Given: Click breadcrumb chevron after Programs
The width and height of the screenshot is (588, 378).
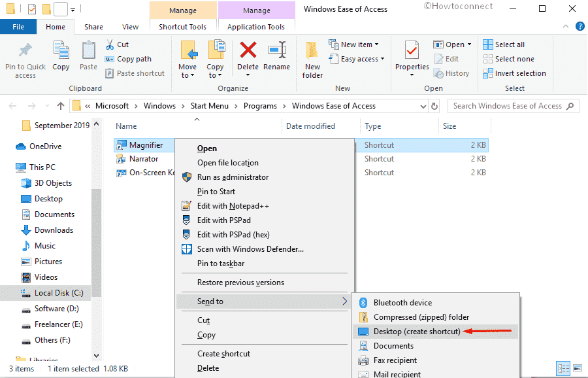Looking at the screenshot, I should [x=284, y=106].
